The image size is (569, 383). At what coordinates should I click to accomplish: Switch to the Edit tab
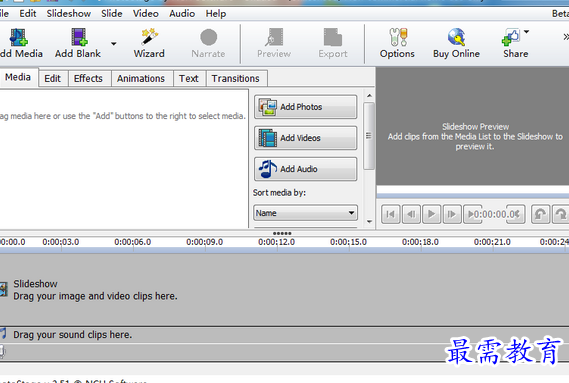click(x=53, y=78)
